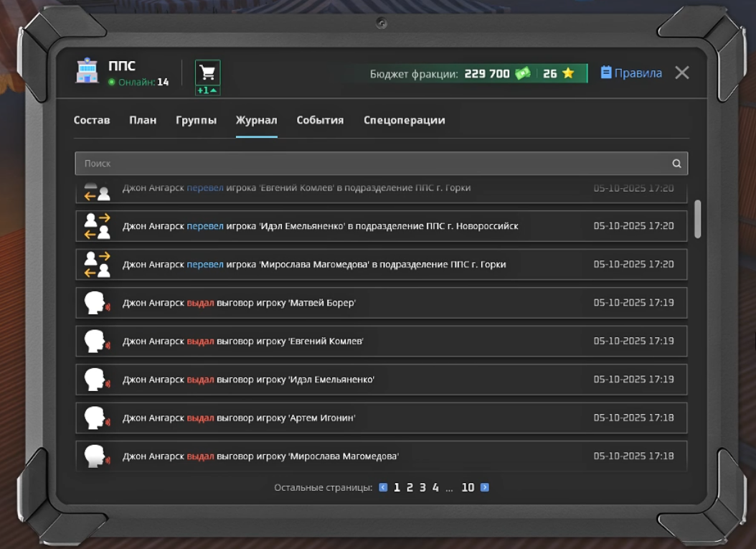
Task: Open the Спецоперации tab
Action: (404, 121)
